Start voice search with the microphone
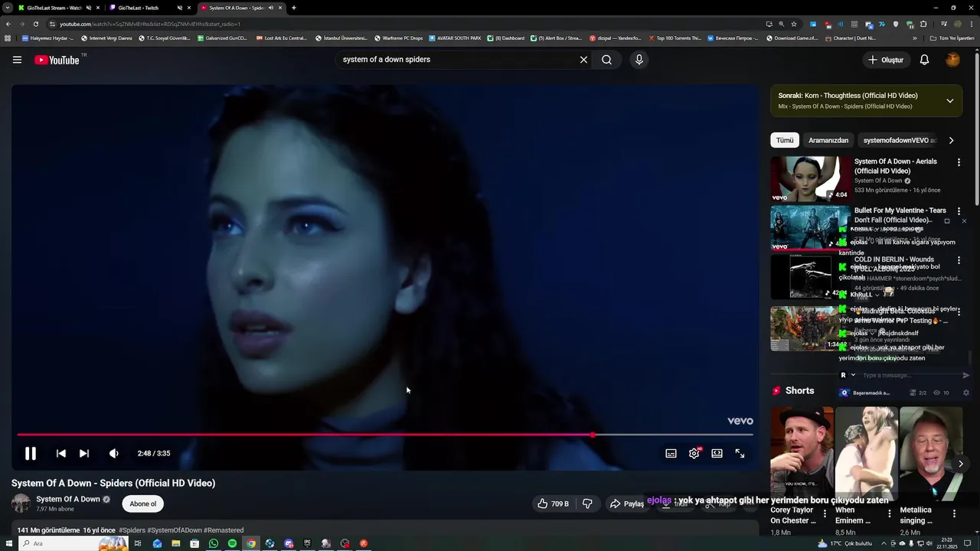Viewport: 980px width, 551px height. [x=639, y=60]
